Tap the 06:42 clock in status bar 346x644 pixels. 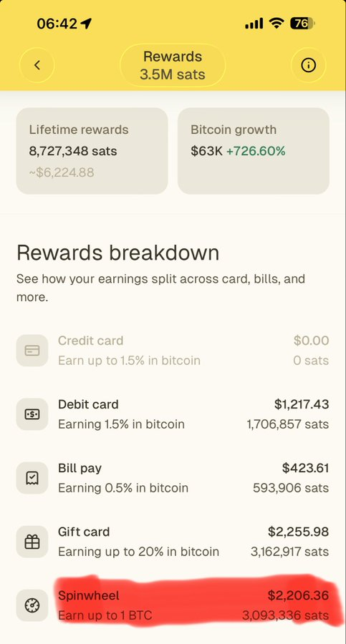coord(57,24)
